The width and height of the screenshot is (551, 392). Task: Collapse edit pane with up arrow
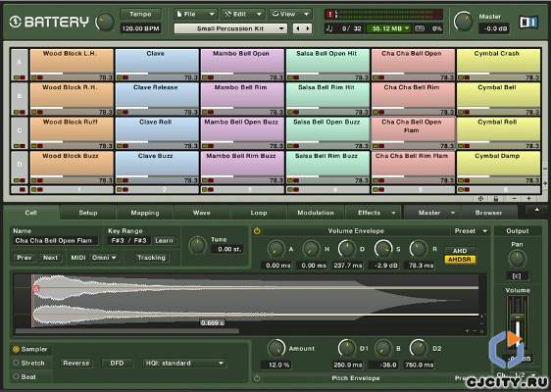pyautogui.click(x=537, y=210)
